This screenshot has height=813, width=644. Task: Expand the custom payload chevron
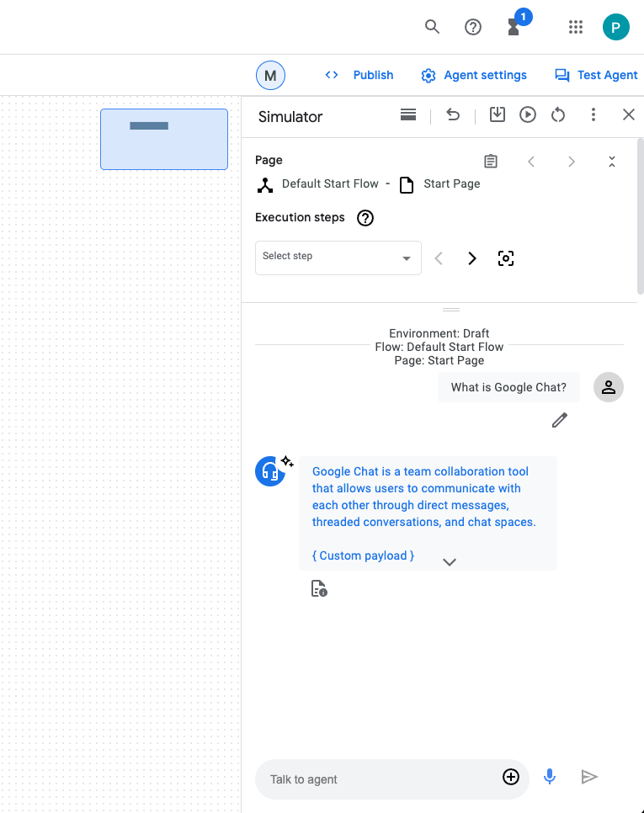450,562
